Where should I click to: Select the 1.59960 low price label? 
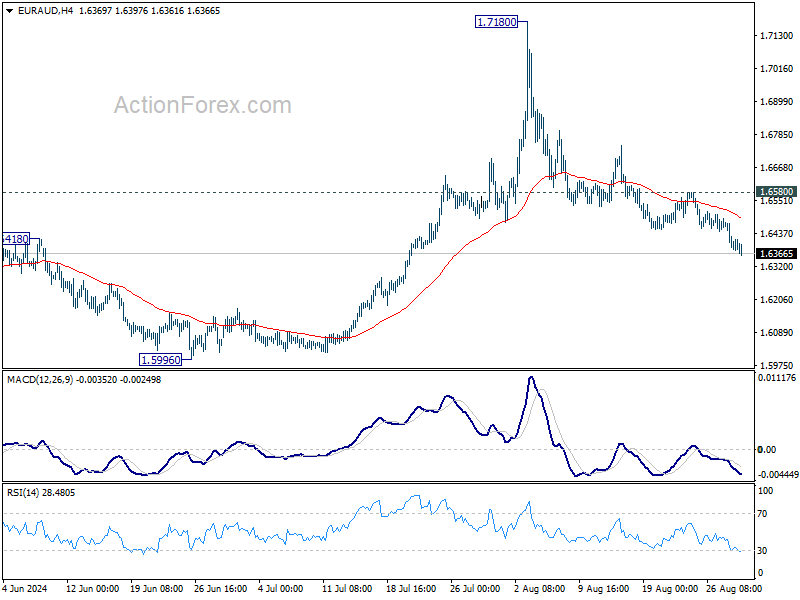coord(160,360)
